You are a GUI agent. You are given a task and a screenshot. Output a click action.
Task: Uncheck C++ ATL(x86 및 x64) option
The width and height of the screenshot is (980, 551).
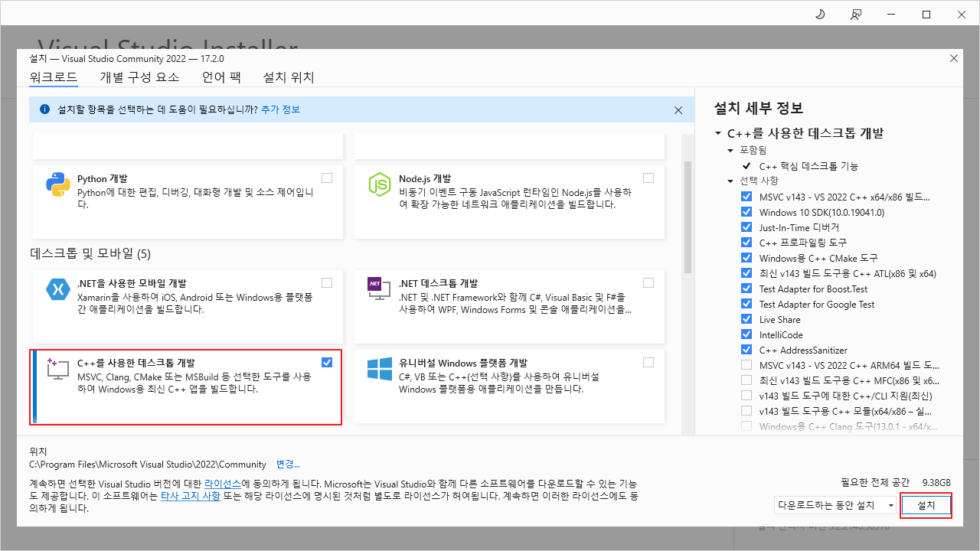pos(746,273)
